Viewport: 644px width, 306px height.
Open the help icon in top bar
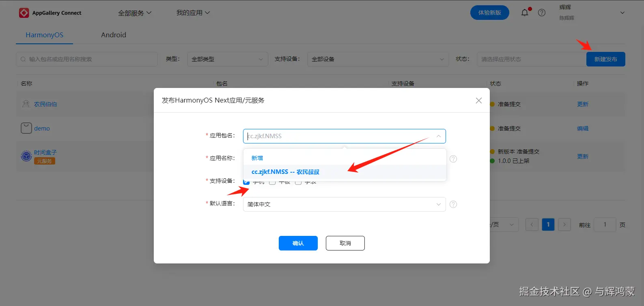coord(542,13)
